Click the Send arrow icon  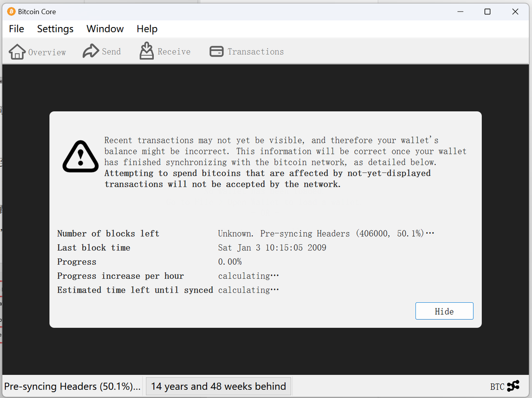click(x=91, y=51)
